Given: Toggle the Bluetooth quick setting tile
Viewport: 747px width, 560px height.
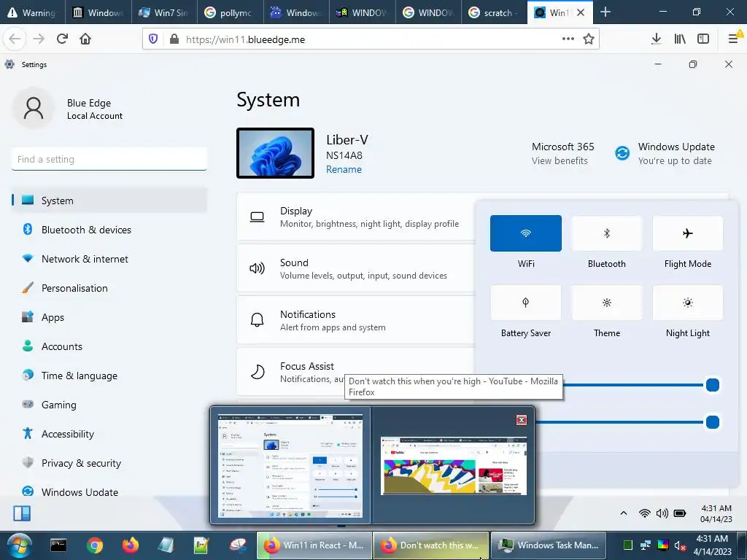Looking at the screenshot, I should click(606, 233).
